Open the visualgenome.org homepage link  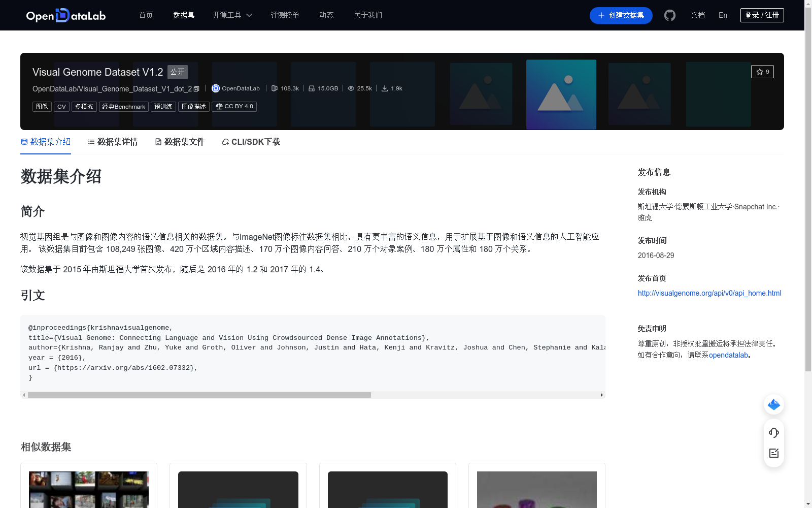(709, 293)
